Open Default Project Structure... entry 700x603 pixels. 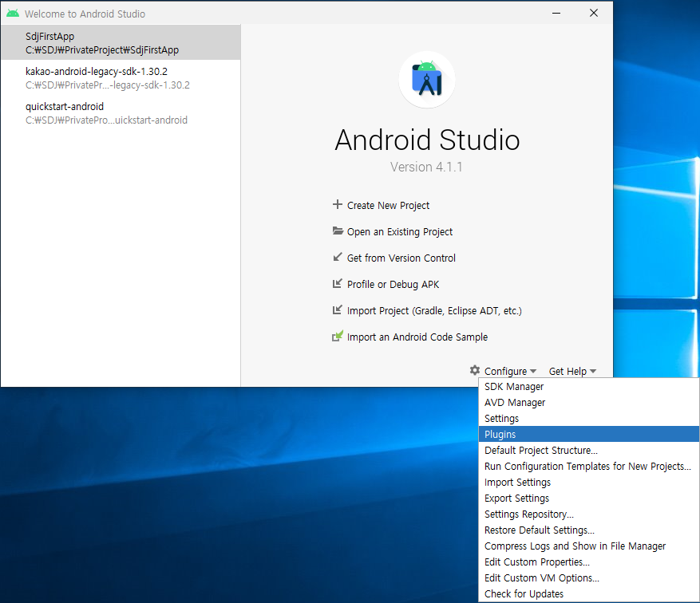pyautogui.click(x=589, y=451)
